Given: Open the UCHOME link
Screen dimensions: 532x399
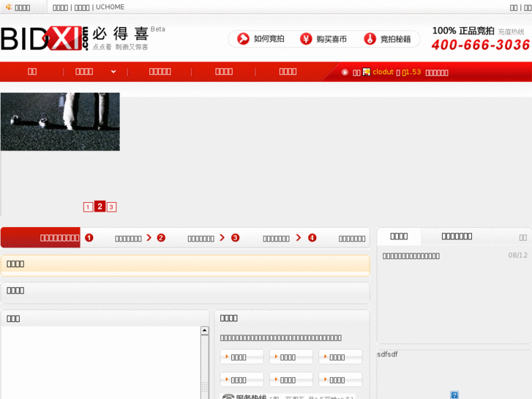Looking at the screenshot, I should tap(110, 7).
